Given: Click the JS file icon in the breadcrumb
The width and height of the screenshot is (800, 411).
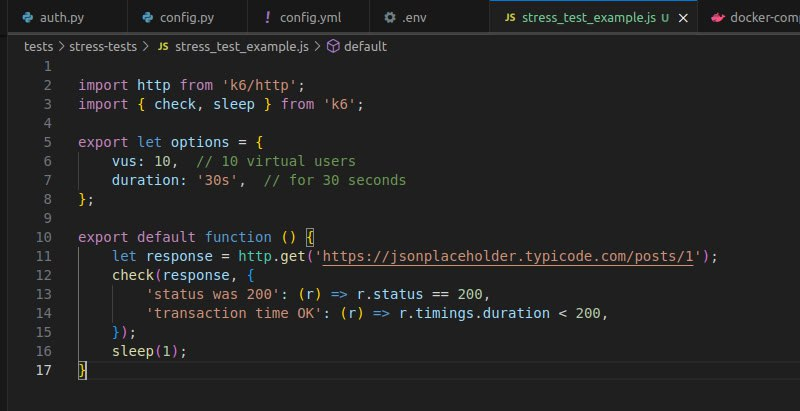Looking at the screenshot, I should click(160, 46).
